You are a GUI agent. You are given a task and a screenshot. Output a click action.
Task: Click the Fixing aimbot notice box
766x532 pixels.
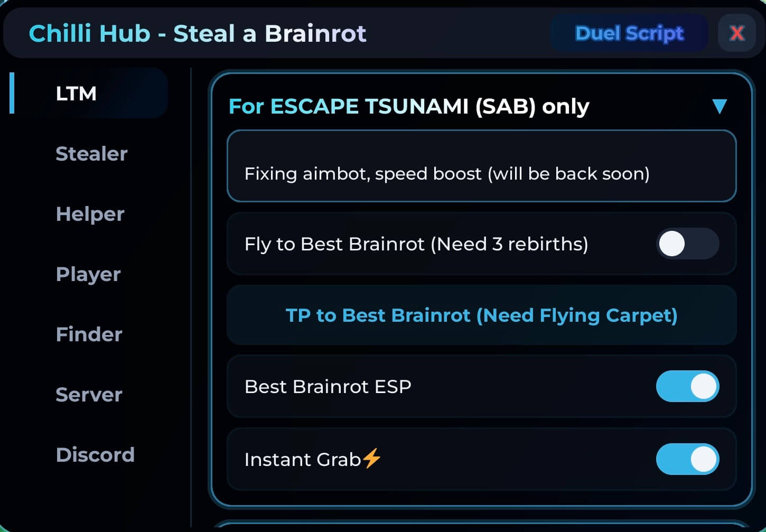point(481,166)
